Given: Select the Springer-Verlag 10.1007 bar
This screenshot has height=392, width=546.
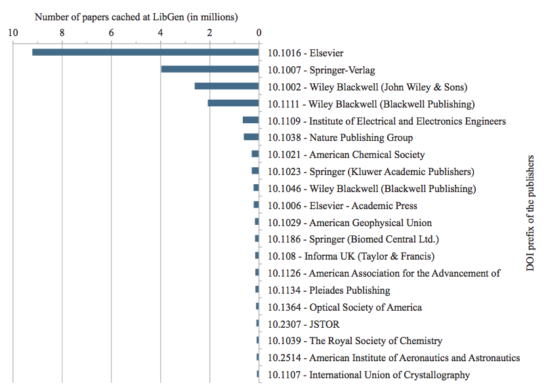Looking at the screenshot, I should point(210,69).
